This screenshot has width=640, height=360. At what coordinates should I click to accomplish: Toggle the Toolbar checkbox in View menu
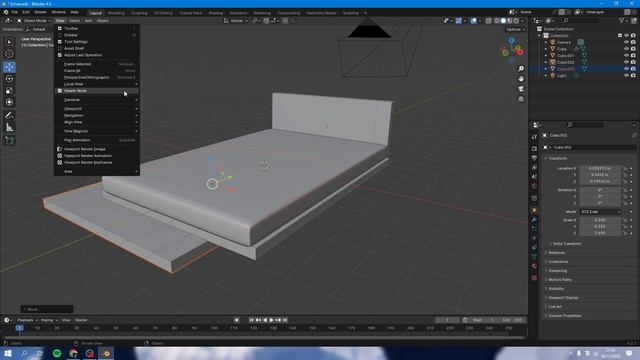[60, 28]
